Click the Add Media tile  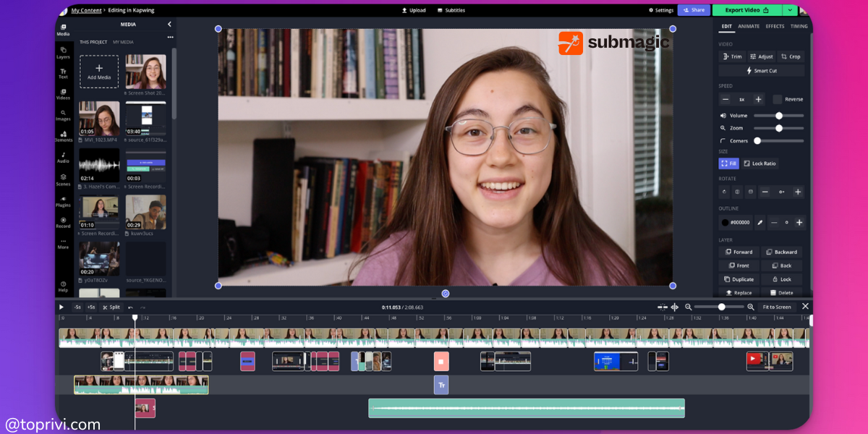point(99,72)
